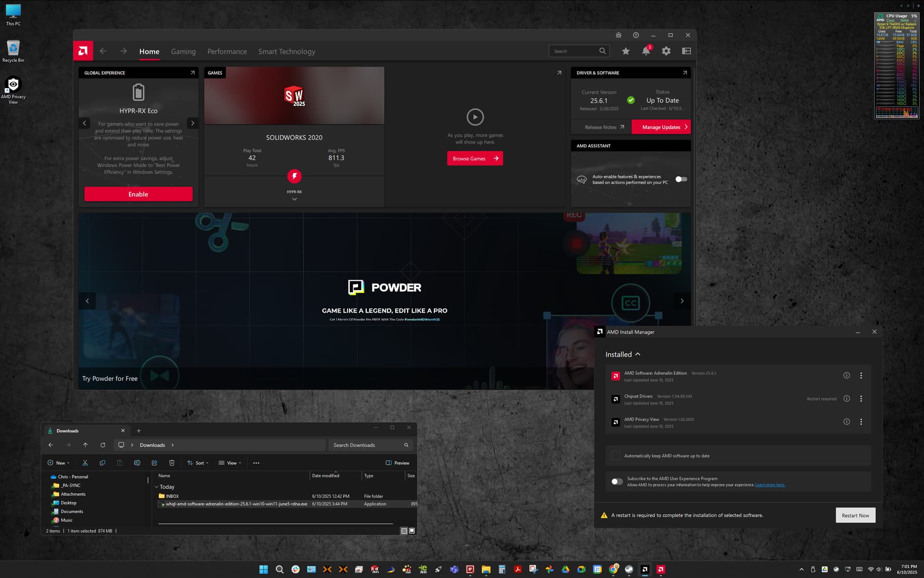
Task: Open See more ellipsis menu in Explorer
Action: tap(256, 463)
